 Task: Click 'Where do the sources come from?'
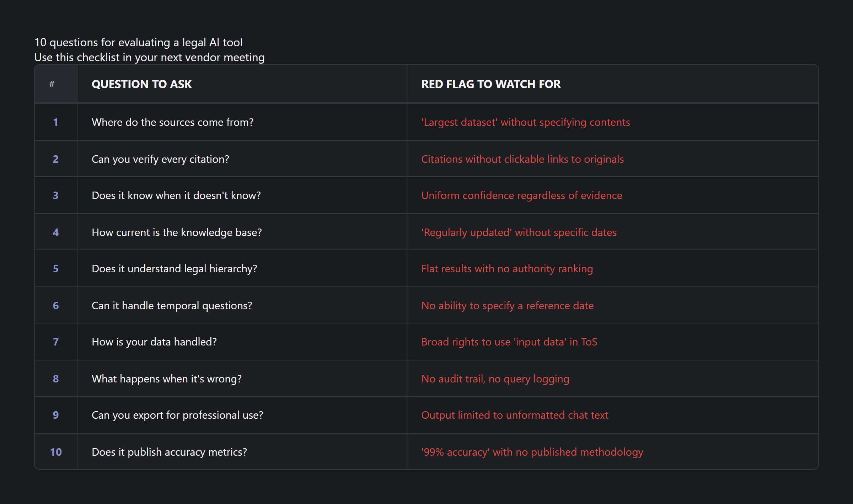click(x=172, y=122)
